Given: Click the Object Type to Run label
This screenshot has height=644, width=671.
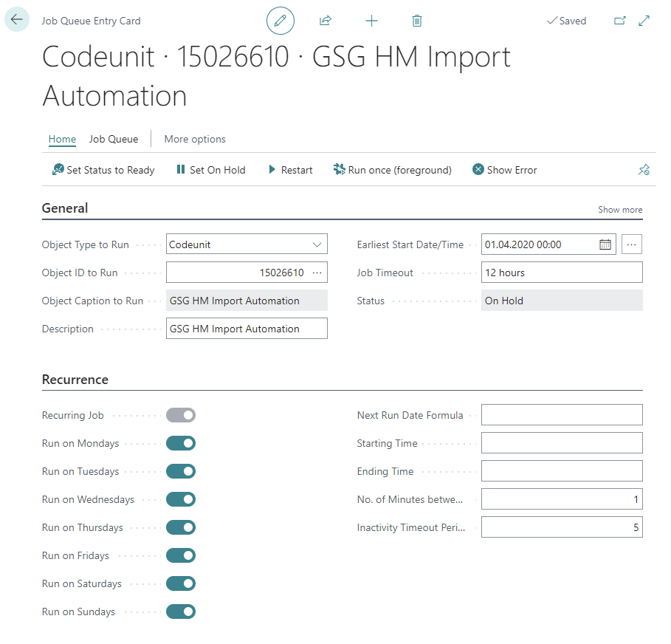Looking at the screenshot, I should point(86,244).
